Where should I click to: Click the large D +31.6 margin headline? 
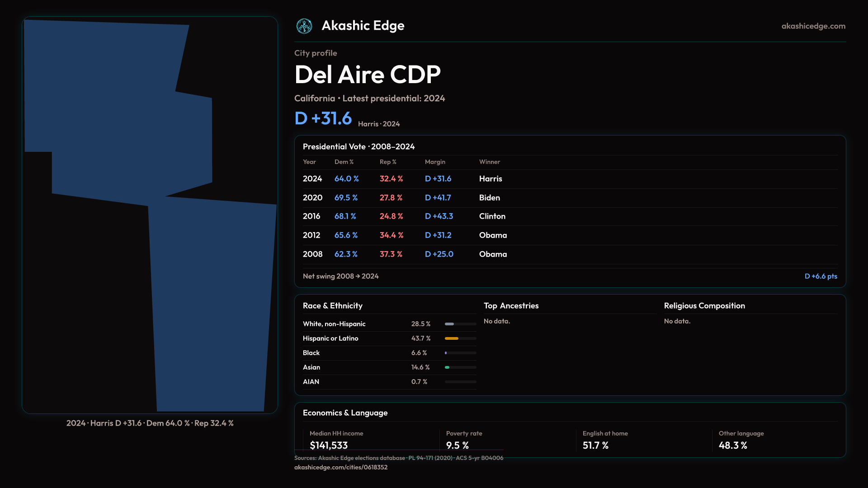tap(323, 118)
